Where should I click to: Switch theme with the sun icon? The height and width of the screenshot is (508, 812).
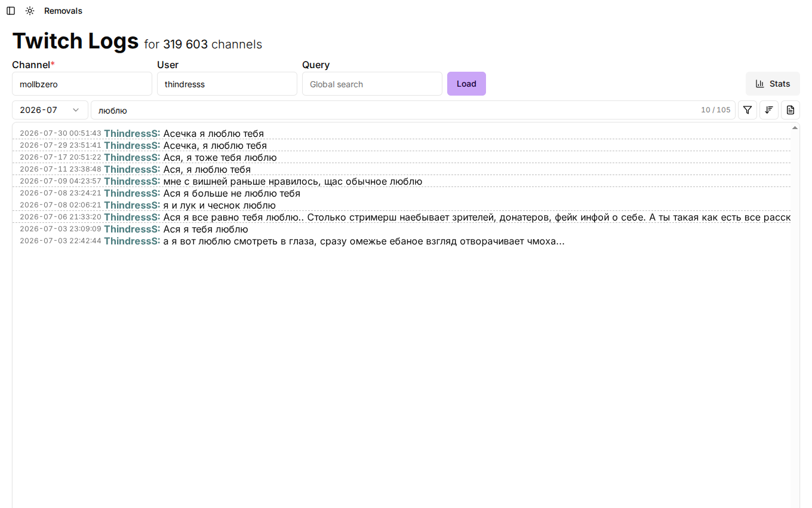30,11
